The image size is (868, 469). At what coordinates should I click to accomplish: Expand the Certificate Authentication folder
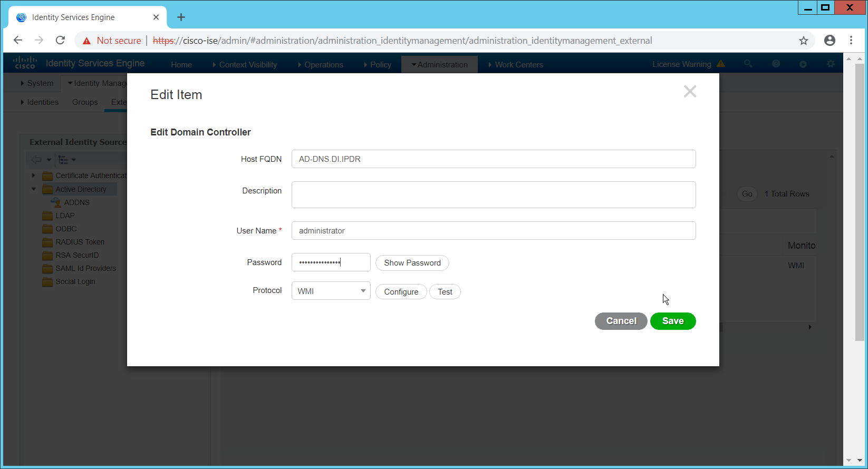click(x=34, y=175)
